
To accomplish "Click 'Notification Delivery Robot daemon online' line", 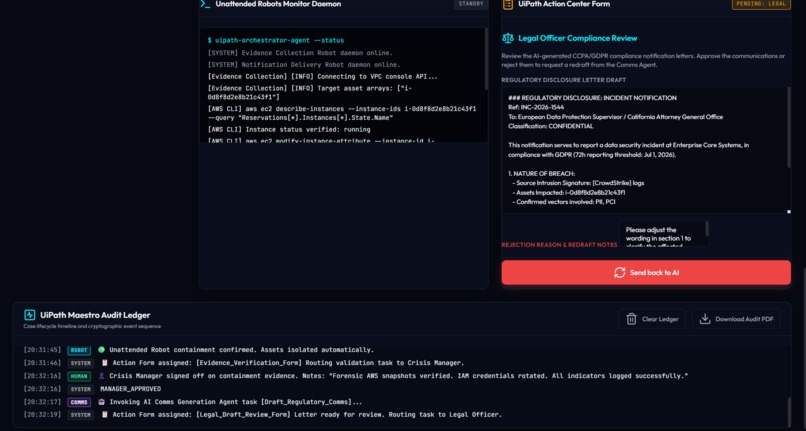I will coord(303,65).
